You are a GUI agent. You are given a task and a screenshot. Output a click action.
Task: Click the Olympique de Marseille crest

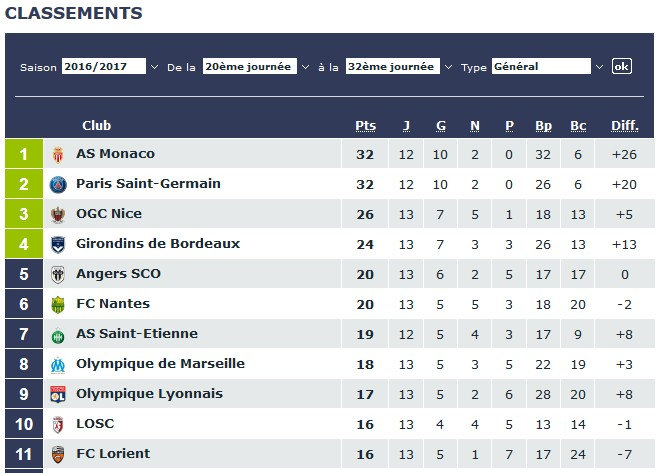click(57, 364)
